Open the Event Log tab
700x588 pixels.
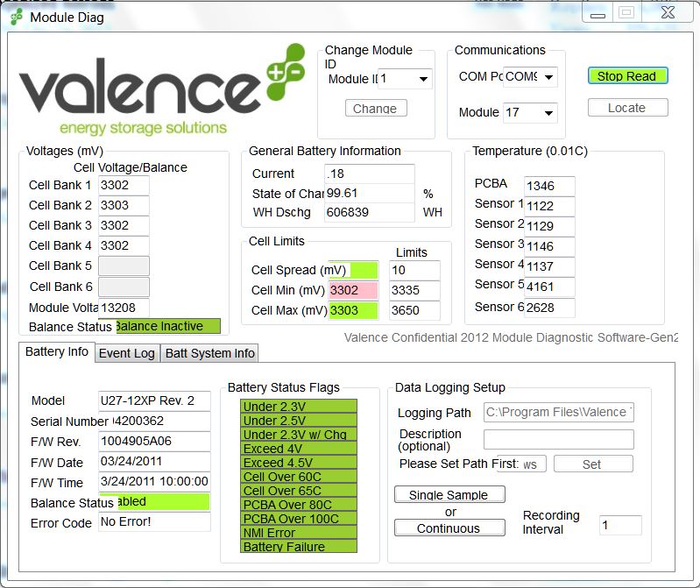click(127, 353)
